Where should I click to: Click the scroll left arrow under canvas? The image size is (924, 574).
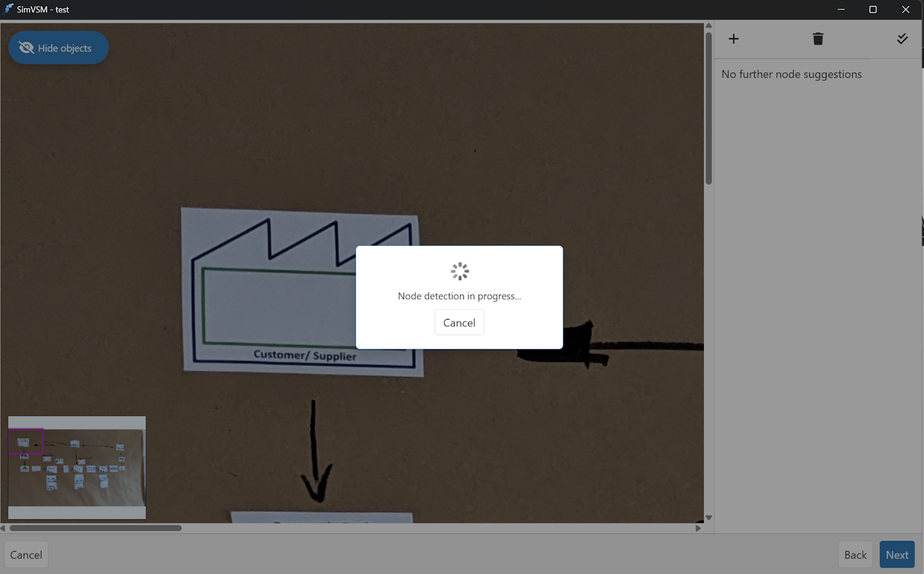3,528
